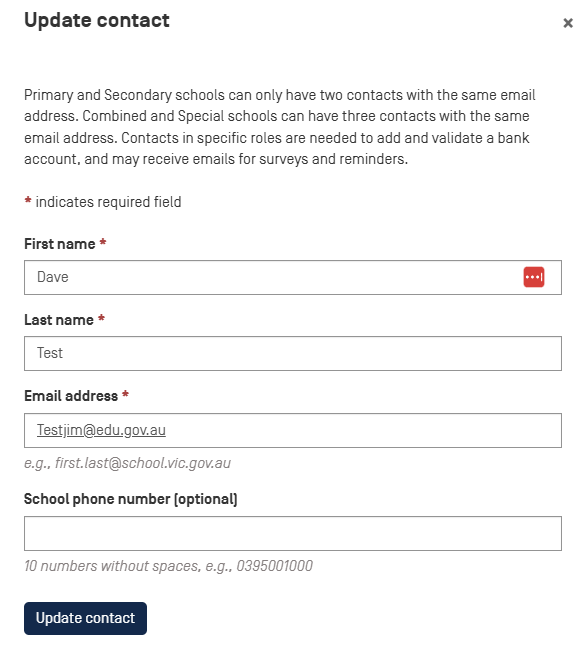Activate the School phone number (optional) label
The width and height of the screenshot is (584, 655).
pos(130,499)
